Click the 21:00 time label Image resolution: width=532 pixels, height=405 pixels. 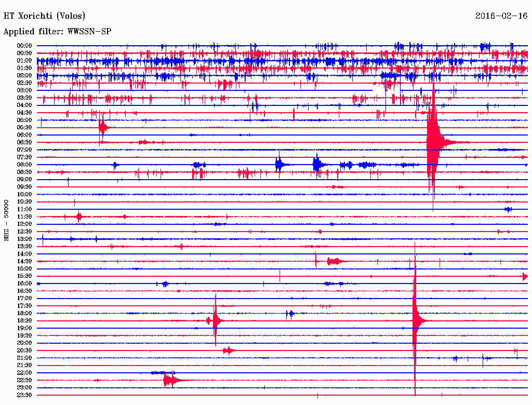[24, 358]
